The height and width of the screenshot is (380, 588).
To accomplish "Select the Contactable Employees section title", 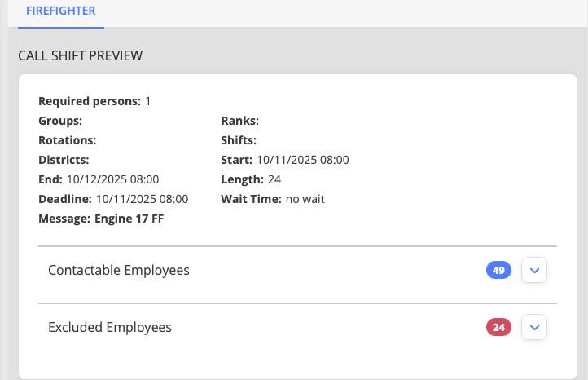I will (x=119, y=270).
